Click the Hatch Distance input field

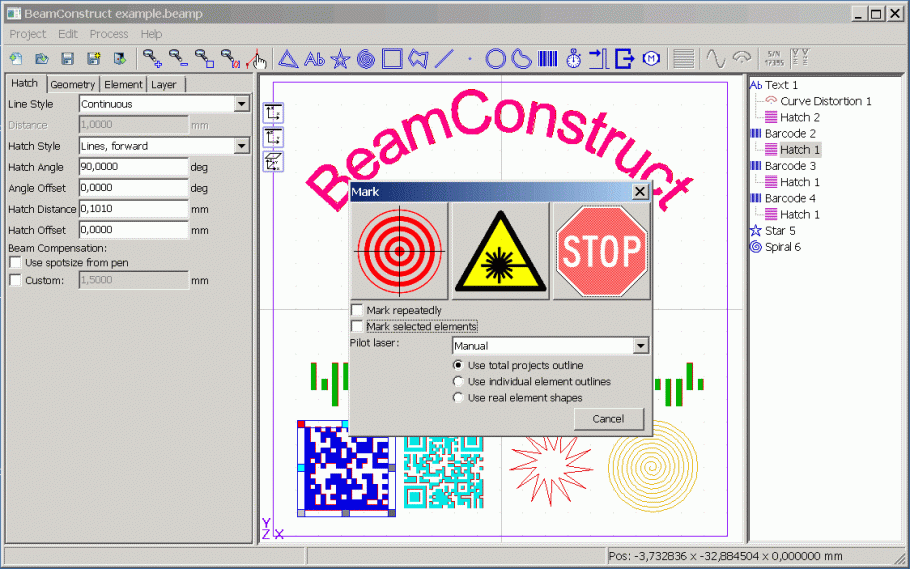pos(133,208)
